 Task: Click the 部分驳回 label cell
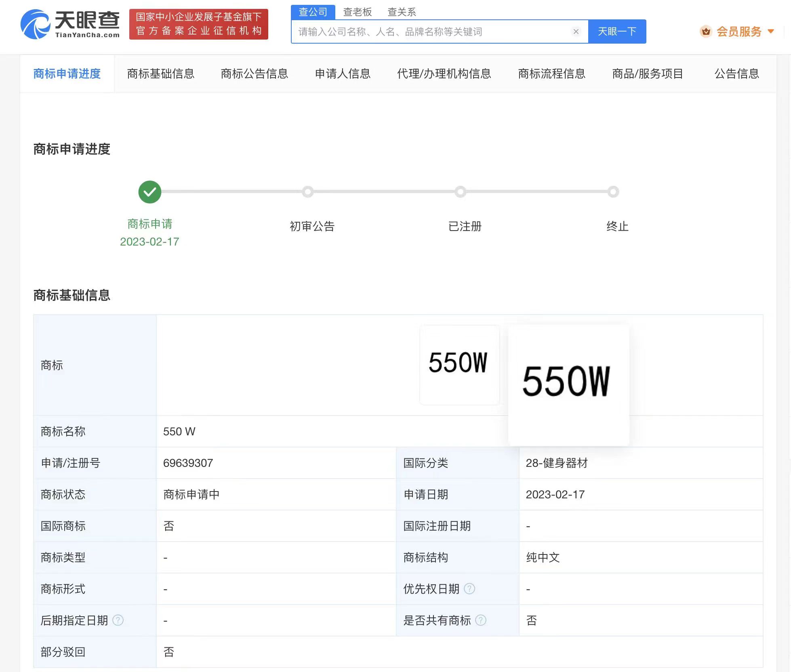(95, 652)
